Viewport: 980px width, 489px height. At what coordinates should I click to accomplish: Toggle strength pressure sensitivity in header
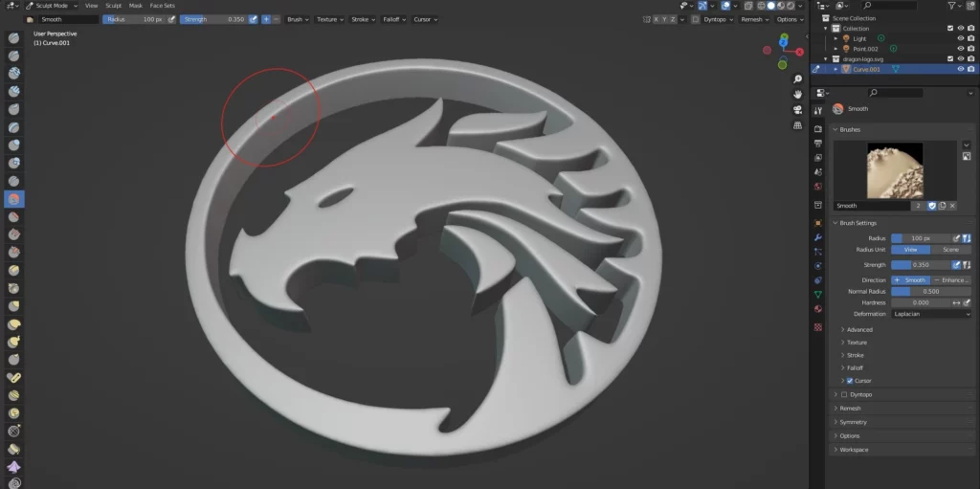(253, 19)
